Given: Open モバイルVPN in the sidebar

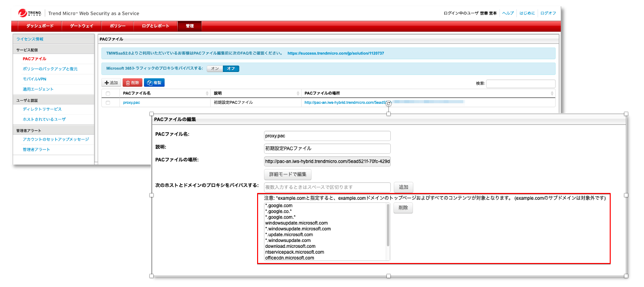Looking at the screenshot, I should click(34, 79).
